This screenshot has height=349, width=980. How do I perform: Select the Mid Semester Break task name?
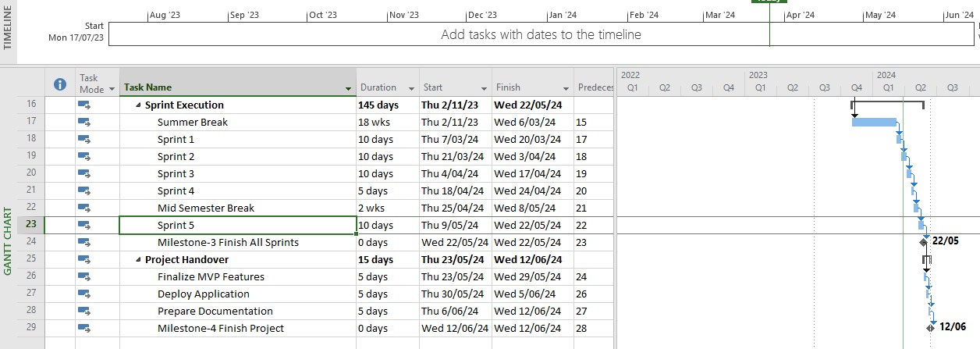[237, 208]
